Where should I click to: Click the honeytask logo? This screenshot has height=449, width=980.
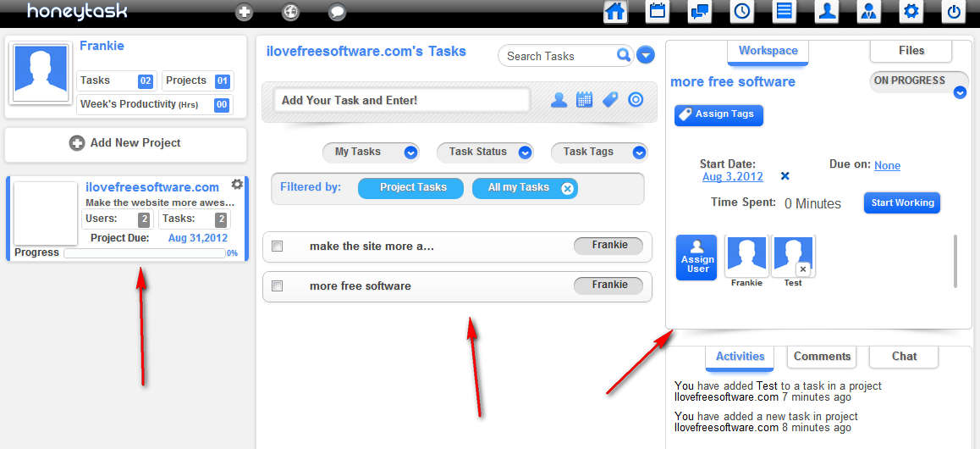[76, 11]
